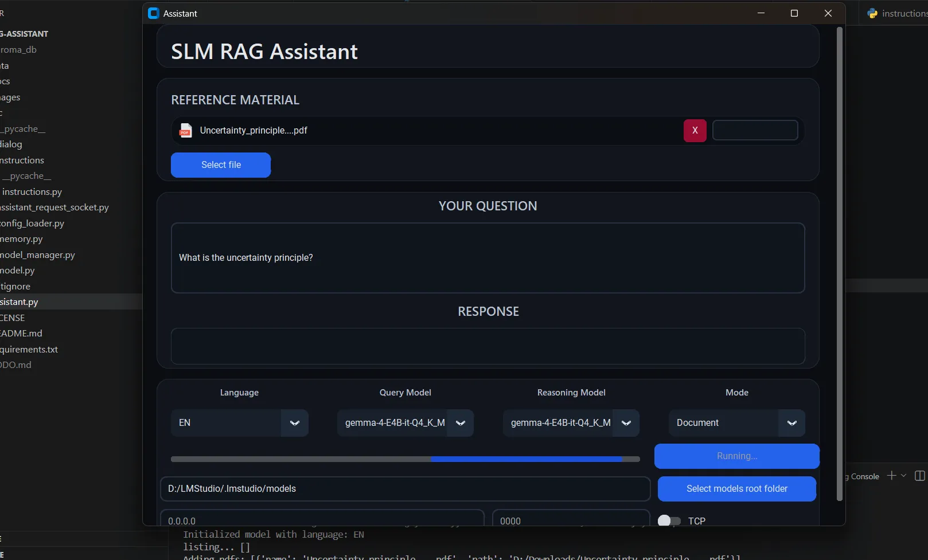Click the Uncertainty_principle....pdf file name

[x=254, y=131]
